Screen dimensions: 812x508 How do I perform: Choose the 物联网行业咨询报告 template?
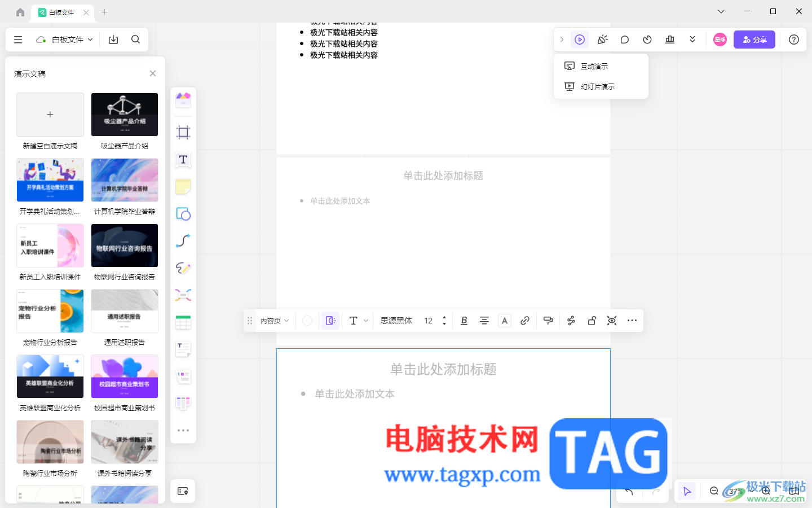(x=125, y=246)
